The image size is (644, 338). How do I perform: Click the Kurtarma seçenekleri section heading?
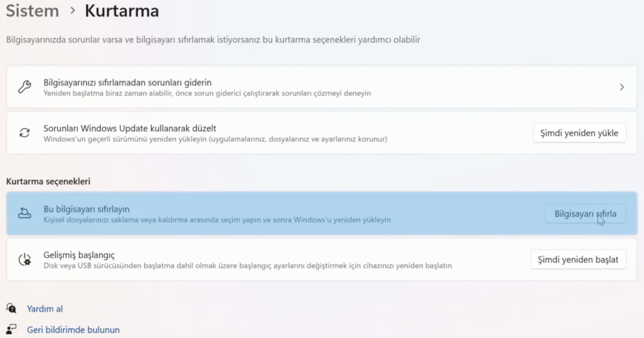48,181
